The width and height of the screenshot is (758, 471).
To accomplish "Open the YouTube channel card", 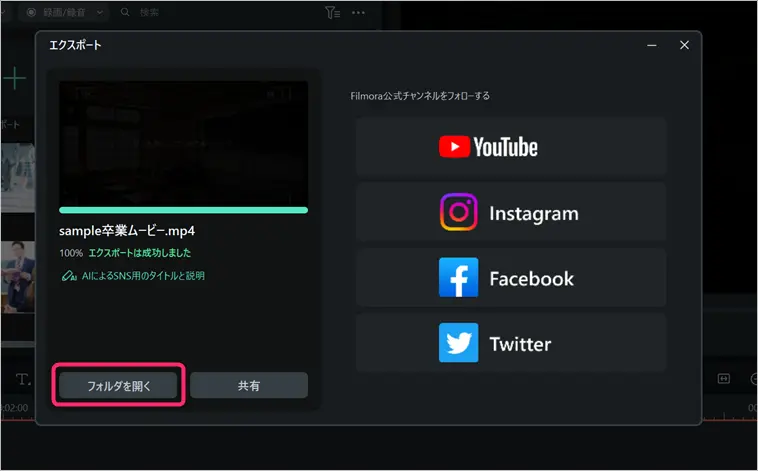I will click(x=511, y=147).
